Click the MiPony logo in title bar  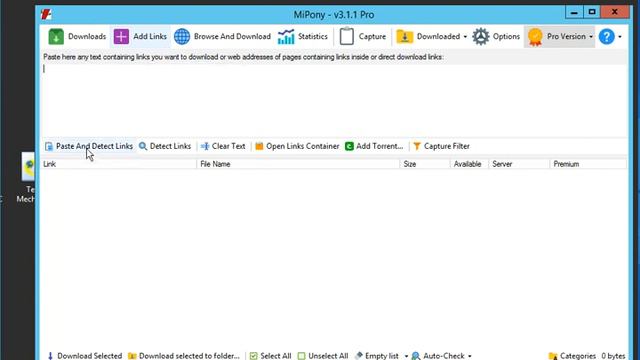tap(46, 15)
